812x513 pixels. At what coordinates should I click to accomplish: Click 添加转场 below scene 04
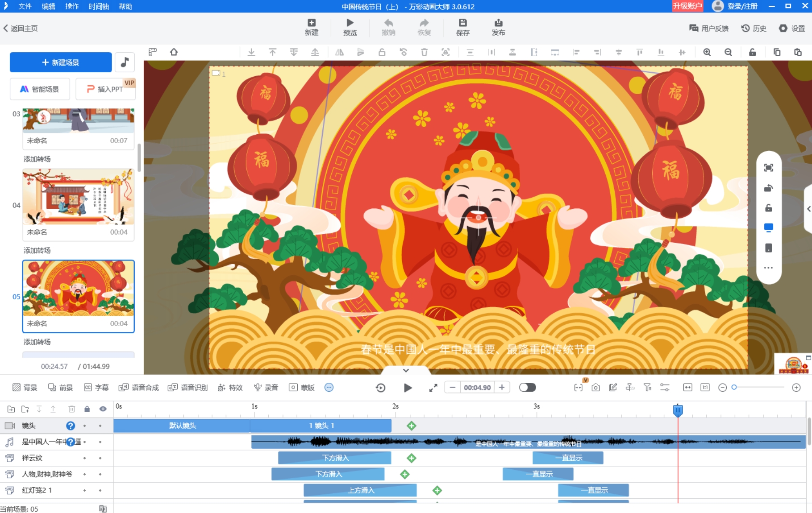(37, 250)
